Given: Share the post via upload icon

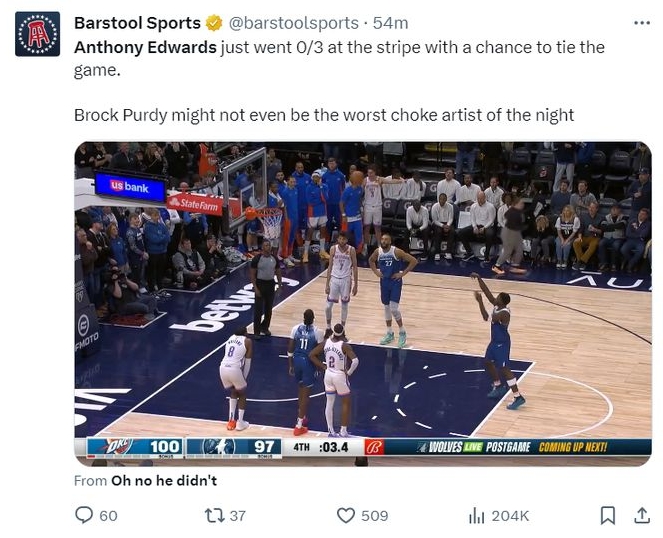Looking at the screenshot, I should point(642,515).
